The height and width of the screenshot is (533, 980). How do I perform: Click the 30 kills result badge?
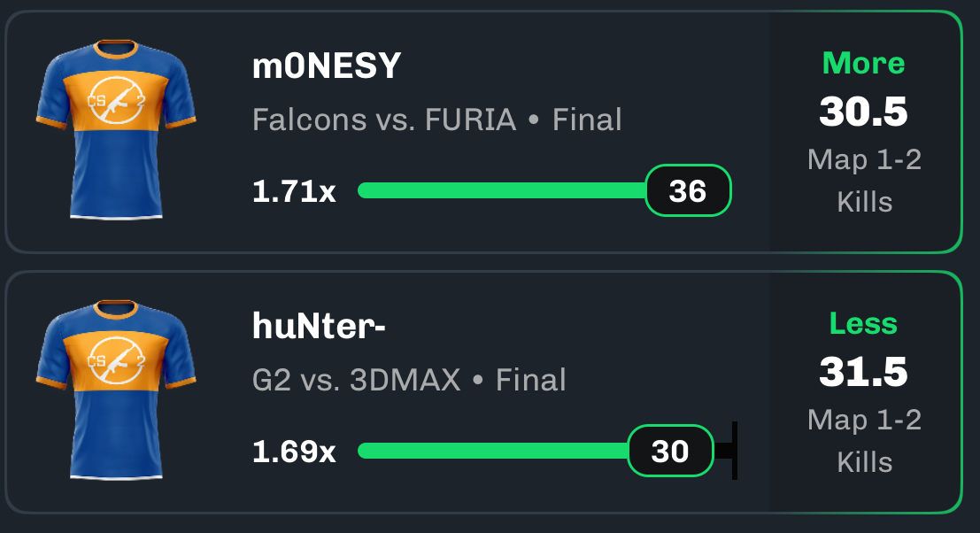[x=670, y=452]
